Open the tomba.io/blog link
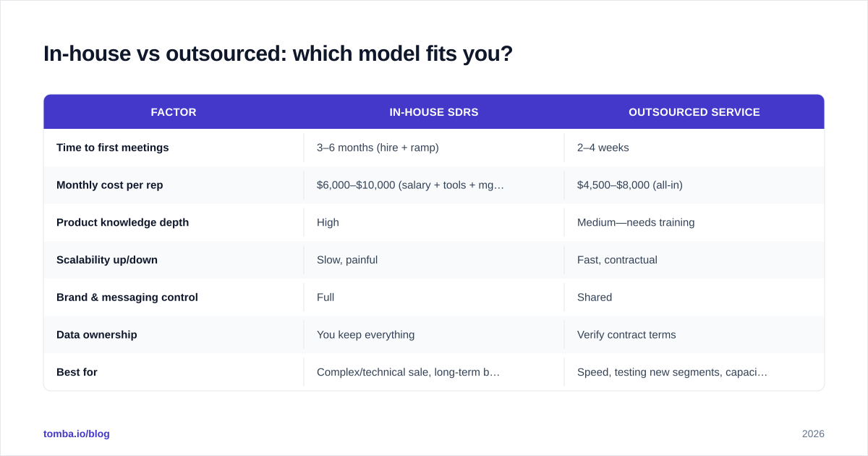The height and width of the screenshot is (456, 868). 77,434
